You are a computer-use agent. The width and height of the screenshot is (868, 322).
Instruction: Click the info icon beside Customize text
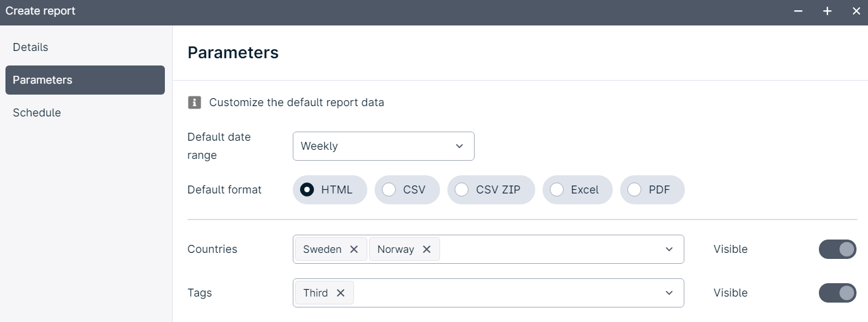coord(195,102)
